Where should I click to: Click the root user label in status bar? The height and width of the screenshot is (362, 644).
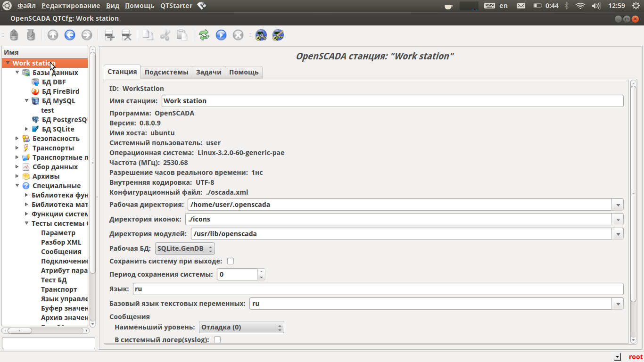coord(636,357)
